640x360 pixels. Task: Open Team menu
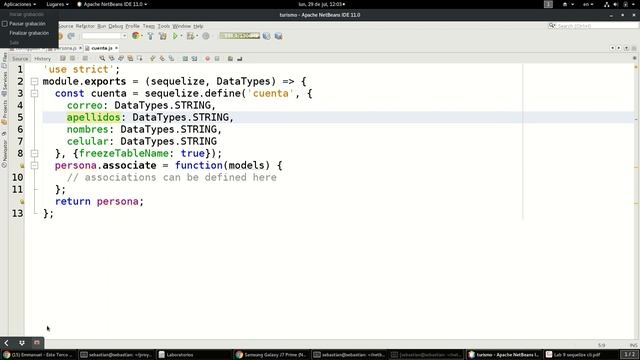tap(149, 26)
